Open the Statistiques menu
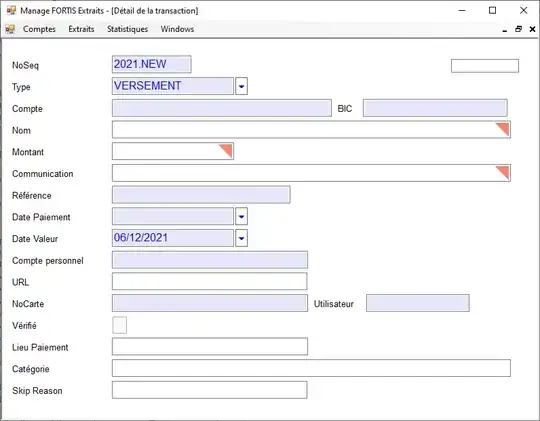The height and width of the screenshot is (421, 540). (x=127, y=29)
